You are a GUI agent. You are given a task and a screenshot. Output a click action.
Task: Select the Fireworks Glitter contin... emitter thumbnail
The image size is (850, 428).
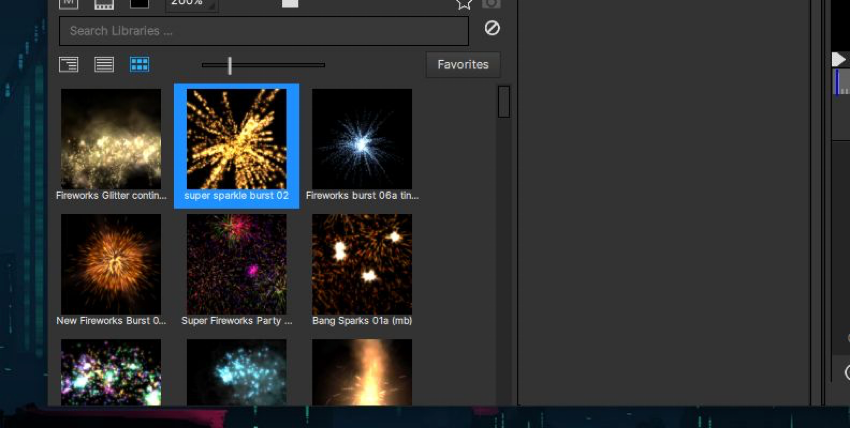pyautogui.click(x=111, y=139)
